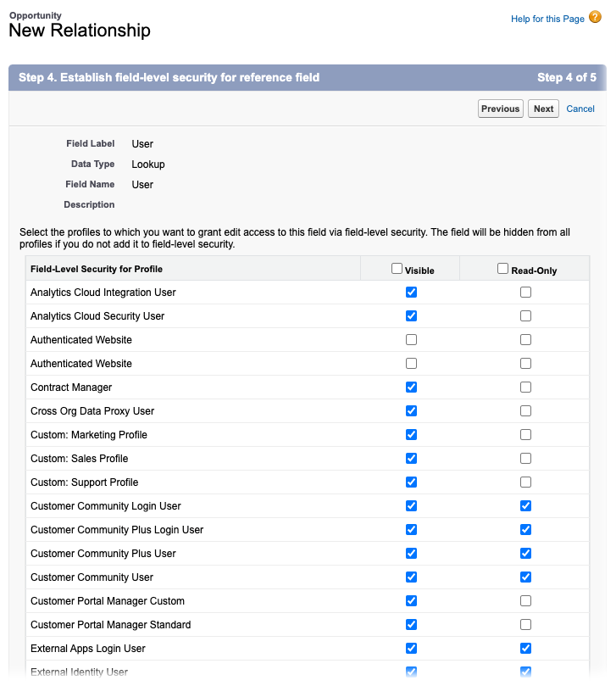Enable Read-Only for Contract Manager

click(525, 388)
